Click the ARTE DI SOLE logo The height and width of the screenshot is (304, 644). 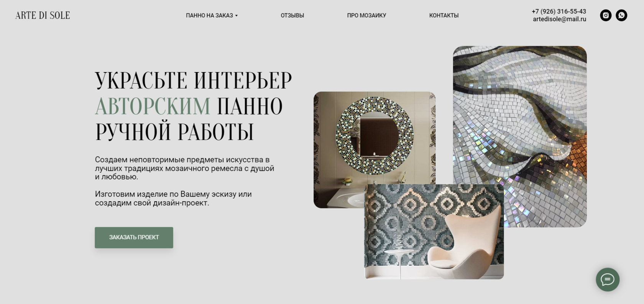(x=43, y=15)
